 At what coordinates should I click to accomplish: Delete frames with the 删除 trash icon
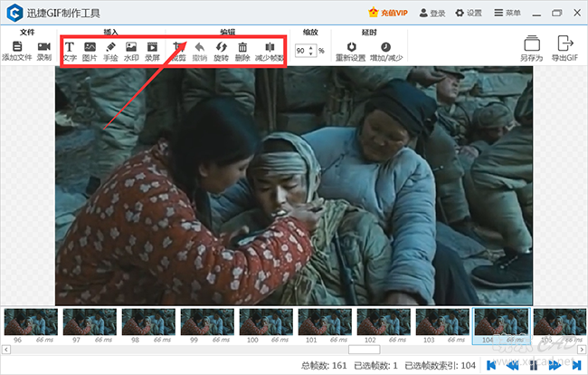coord(242,47)
